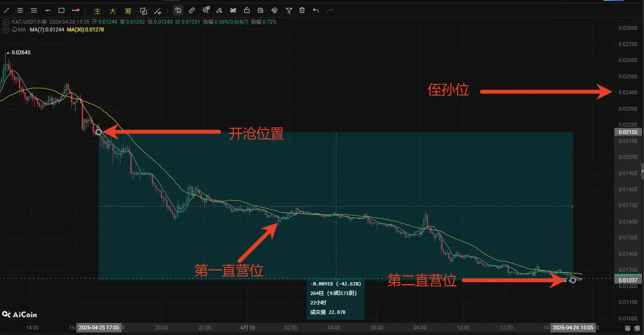This screenshot has width=644, height=335.
Task: Click the 2026-04-26 15:05 time tag
Action: [x=573, y=328]
